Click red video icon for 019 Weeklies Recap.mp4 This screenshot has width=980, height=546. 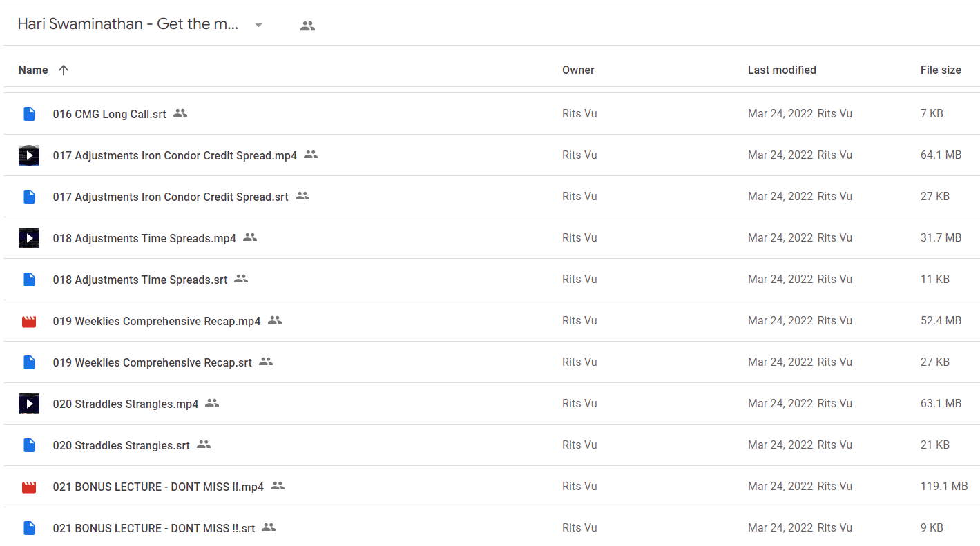coord(29,321)
